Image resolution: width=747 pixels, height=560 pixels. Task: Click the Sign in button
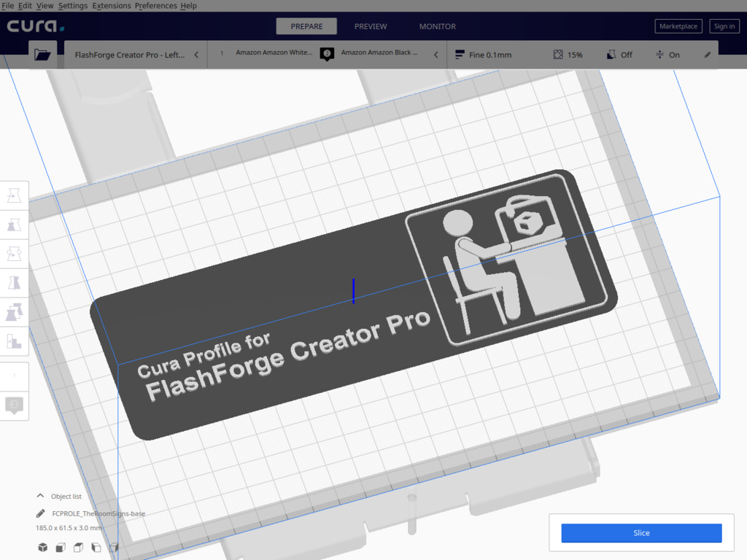pos(724,26)
